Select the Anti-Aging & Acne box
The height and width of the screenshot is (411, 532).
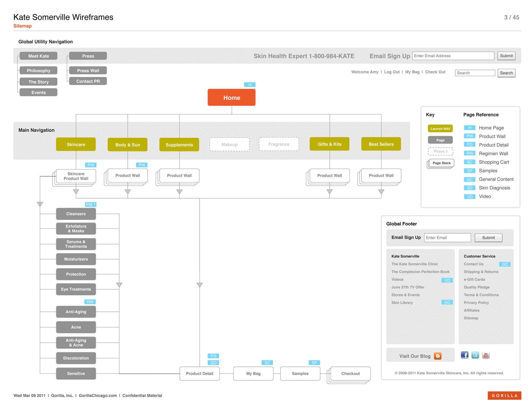76,342
